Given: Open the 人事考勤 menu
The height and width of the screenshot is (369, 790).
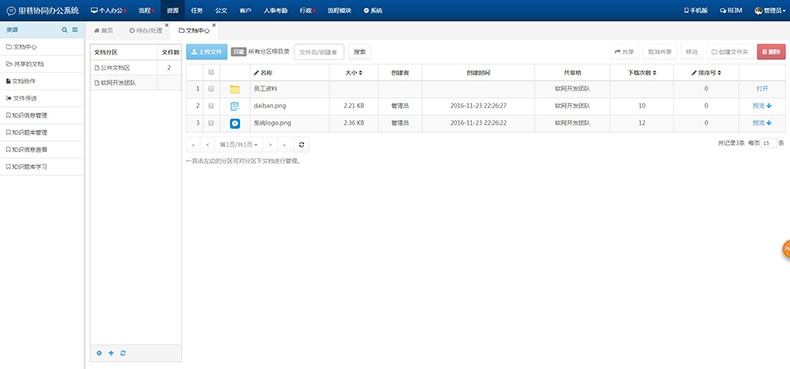Looking at the screenshot, I should pyautogui.click(x=275, y=11).
